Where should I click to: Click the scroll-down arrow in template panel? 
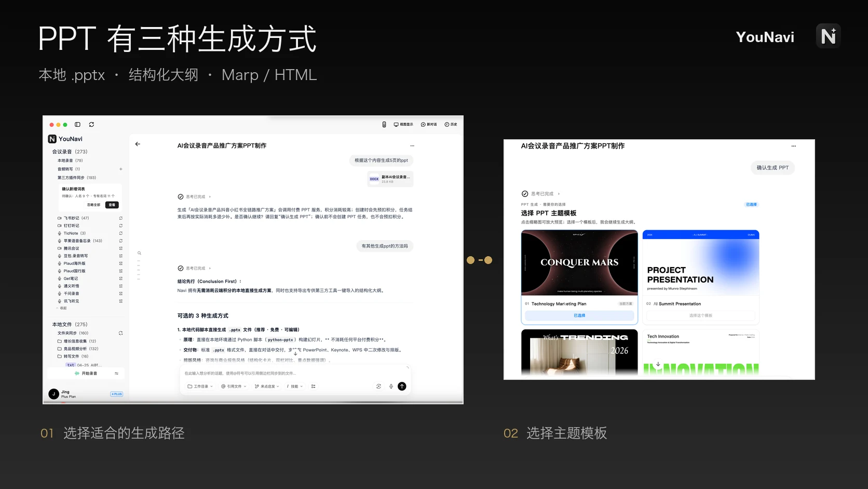click(x=658, y=364)
